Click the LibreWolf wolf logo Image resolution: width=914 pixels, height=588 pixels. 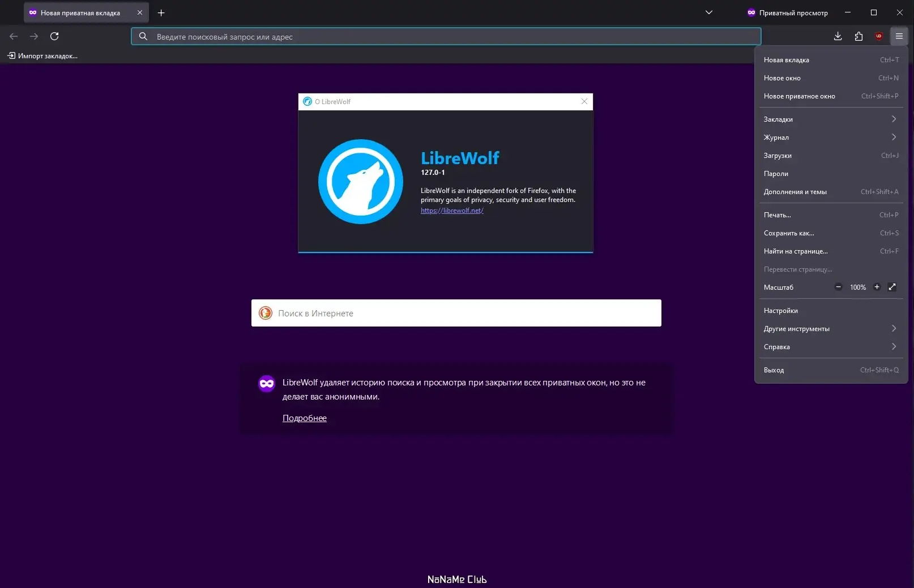pos(361,182)
